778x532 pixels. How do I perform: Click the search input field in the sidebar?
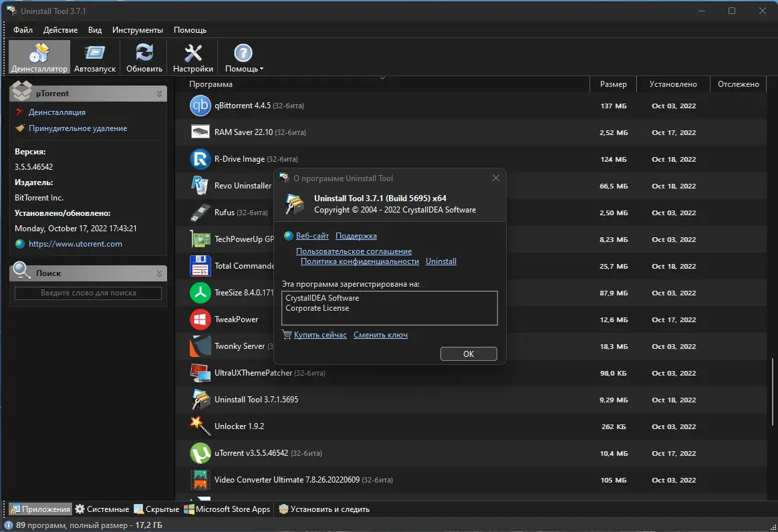point(88,293)
